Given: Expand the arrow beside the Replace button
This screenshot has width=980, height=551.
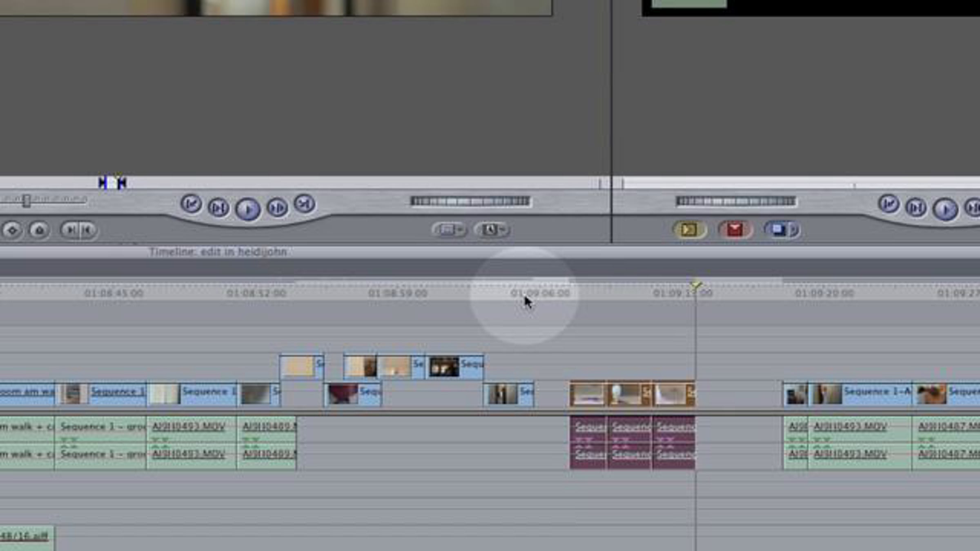Looking at the screenshot, I should pos(794,230).
